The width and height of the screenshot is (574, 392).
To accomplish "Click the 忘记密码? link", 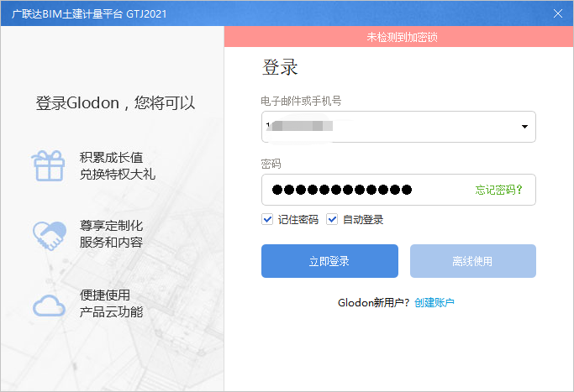I will point(498,190).
